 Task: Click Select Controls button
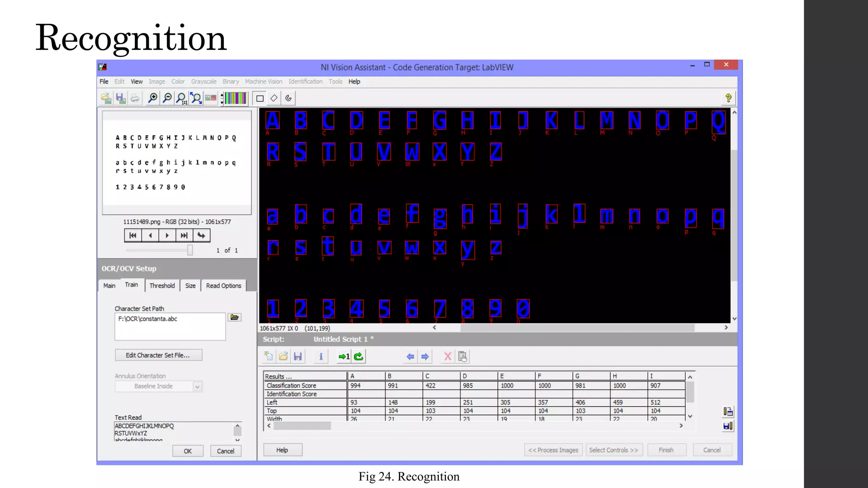[x=614, y=450]
